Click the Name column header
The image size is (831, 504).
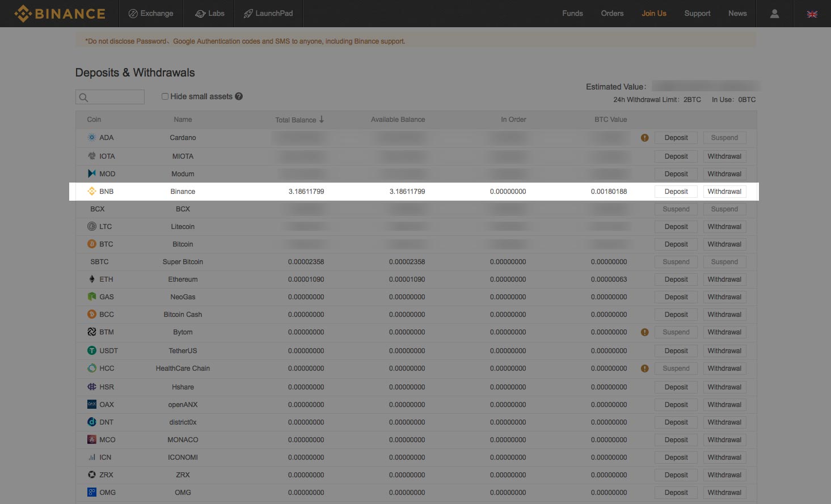click(x=183, y=120)
